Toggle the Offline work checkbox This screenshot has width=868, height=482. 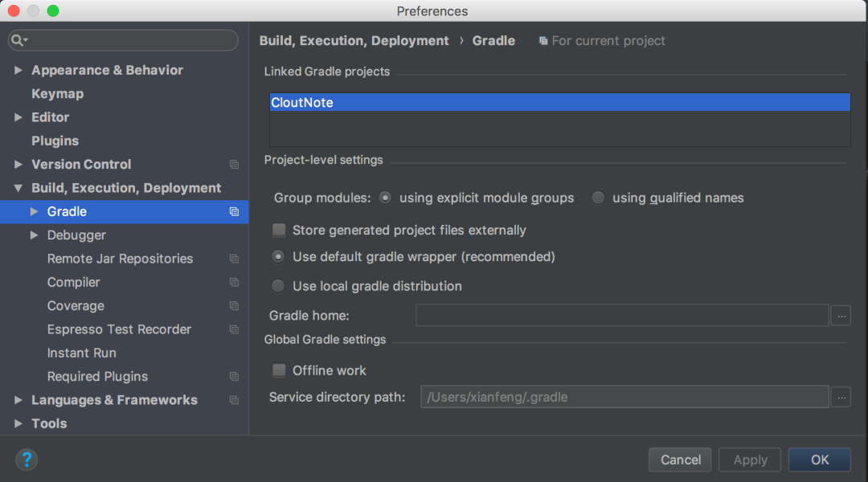pyautogui.click(x=279, y=370)
